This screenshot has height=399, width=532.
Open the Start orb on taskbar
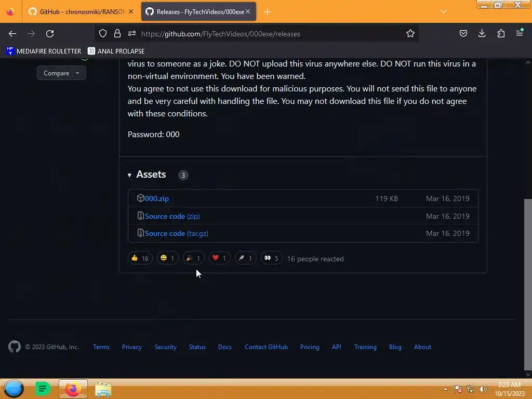point(14,389)
